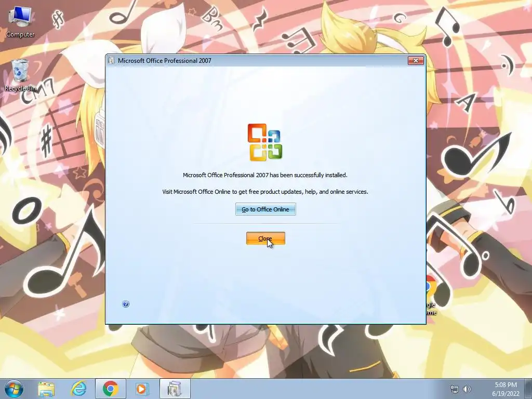Switch to Google Chrome on taskbar
This screenshot has width=532, height=399.
pyautogui.click(x=110, y=389)
